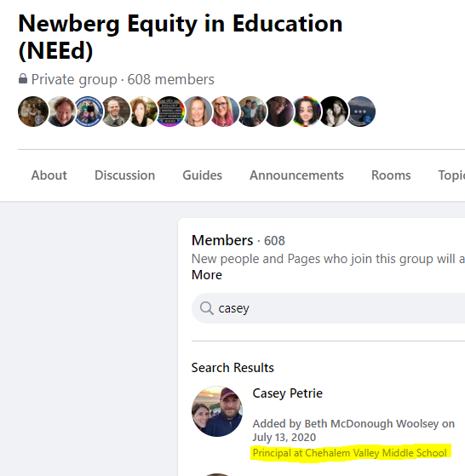Open the Discussion tab
The width and height of the screenshot is (465, 476).
point(124,175)
